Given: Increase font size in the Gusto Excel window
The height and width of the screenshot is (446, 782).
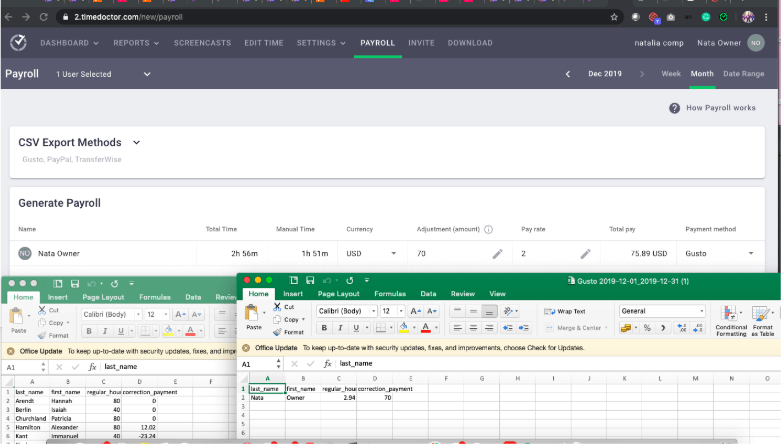Looking at the screenshot, I should tap(415, 311).
